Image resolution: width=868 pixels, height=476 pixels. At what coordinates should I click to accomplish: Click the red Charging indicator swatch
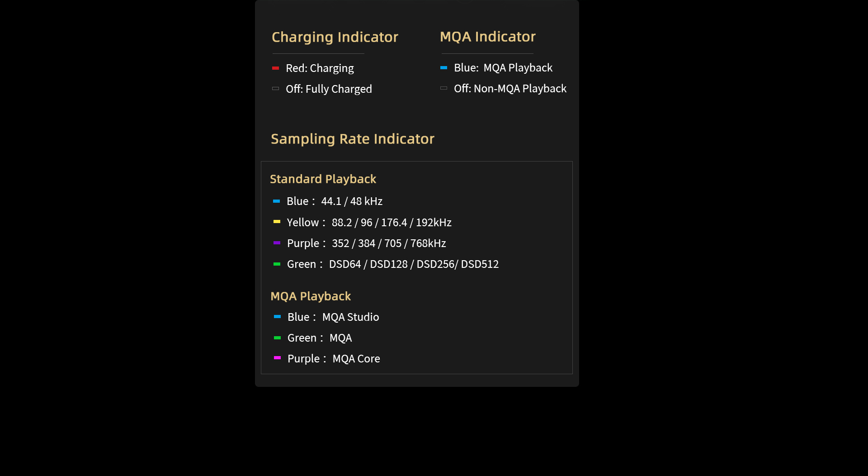(x=275, y=68)
